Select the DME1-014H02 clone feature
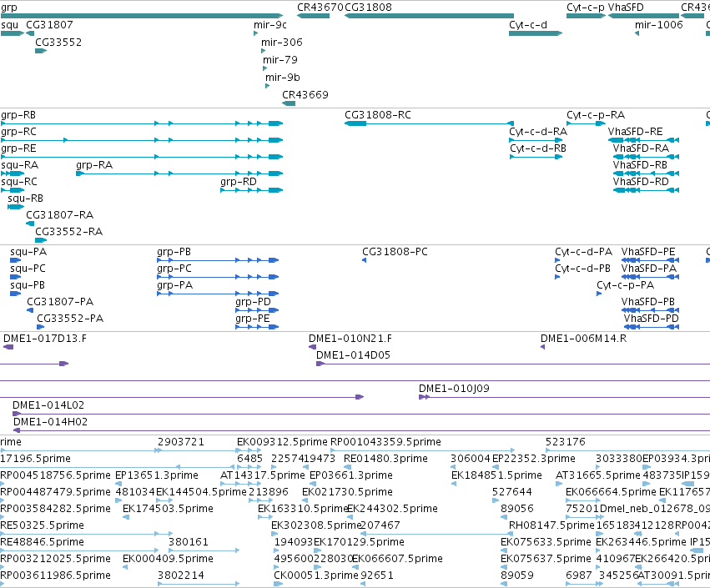This screenshot has height=588, width=710. [x=361, y=431]
